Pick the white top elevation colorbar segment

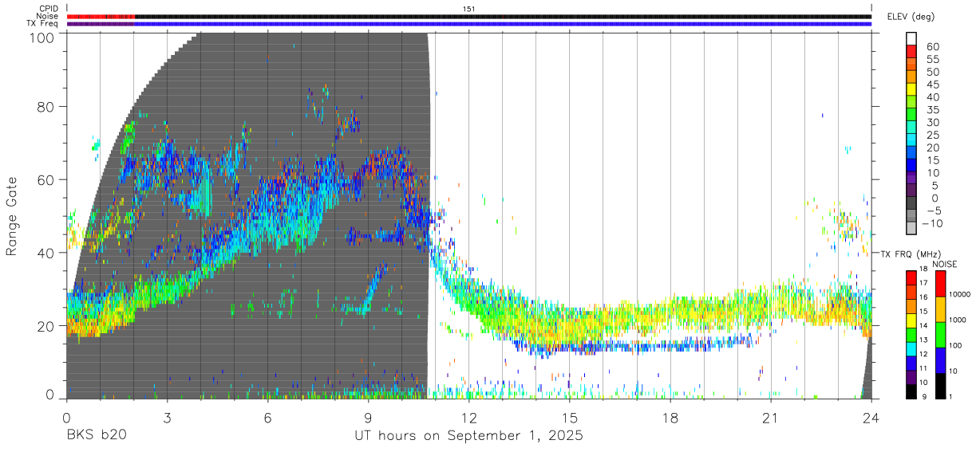click(911, 39)
